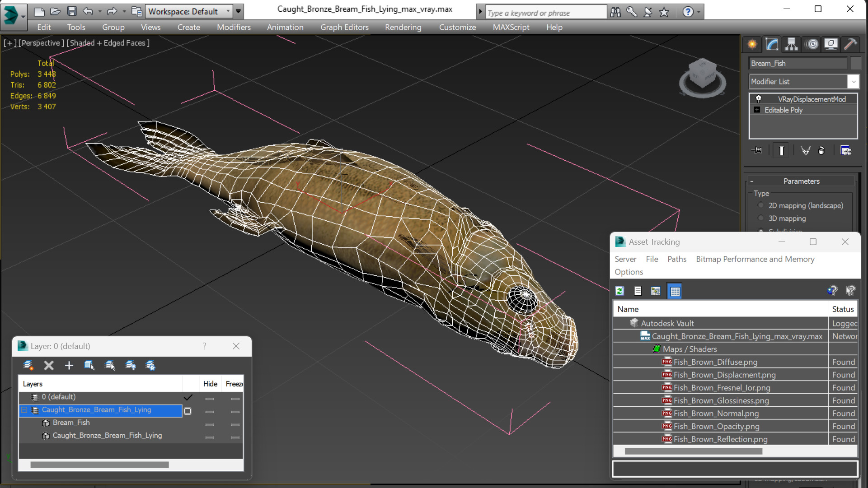Open the Rendering menu
Viewport: 868px width, 488px height.
coord(403,27)
